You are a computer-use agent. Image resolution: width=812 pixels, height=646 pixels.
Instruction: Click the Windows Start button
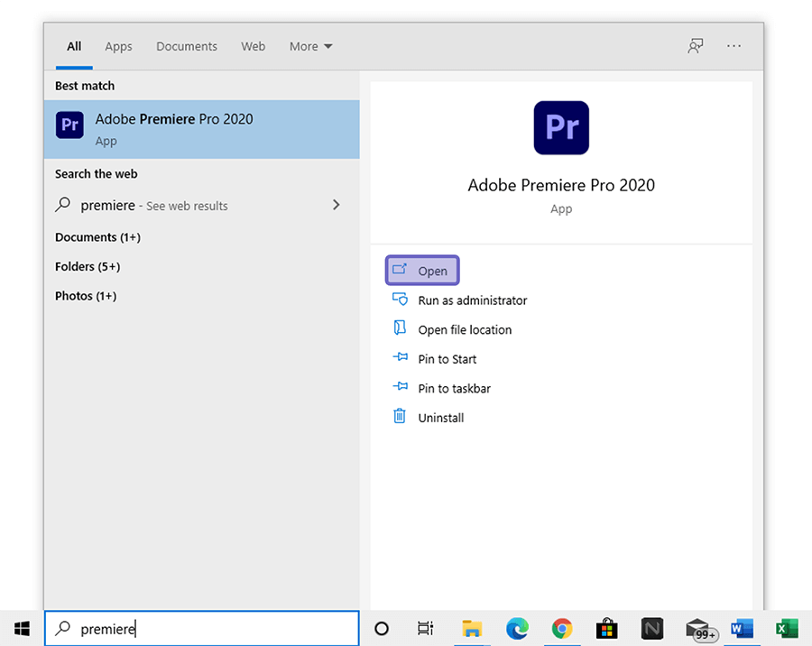pyautogui.click(x=22, y=628)
